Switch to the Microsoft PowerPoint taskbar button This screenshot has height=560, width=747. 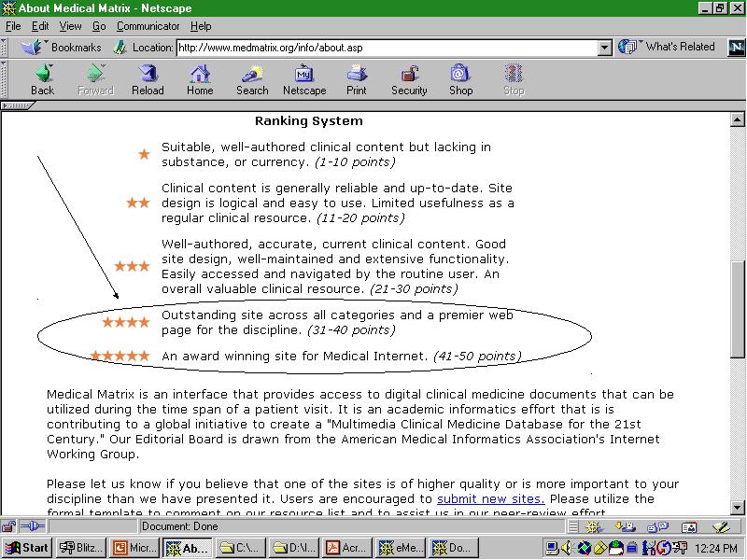(x=134, y=548)
